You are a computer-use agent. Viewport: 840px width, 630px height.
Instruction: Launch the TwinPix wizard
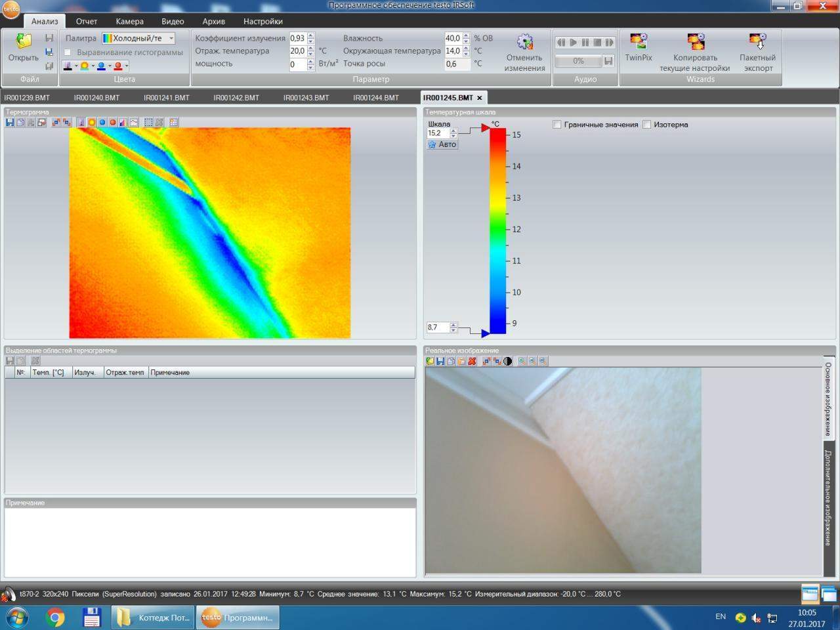[638, 42]
